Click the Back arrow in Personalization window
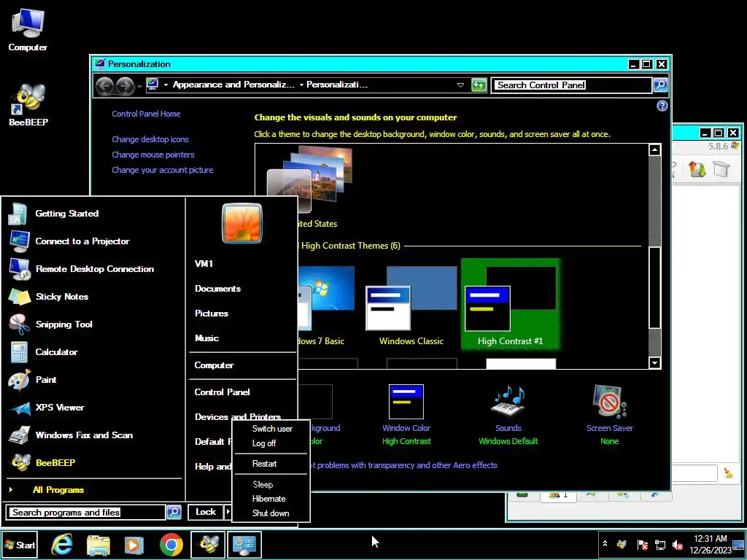 click(x=105, y=85)
